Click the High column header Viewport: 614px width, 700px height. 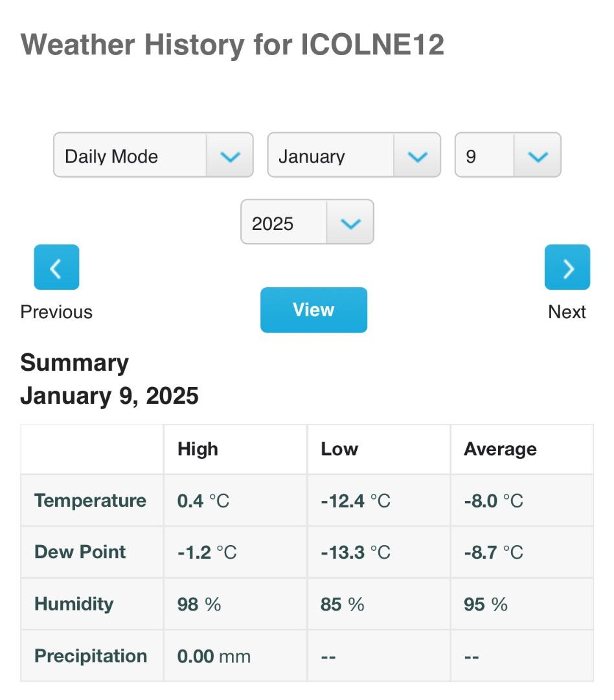[x=198, y=449]
